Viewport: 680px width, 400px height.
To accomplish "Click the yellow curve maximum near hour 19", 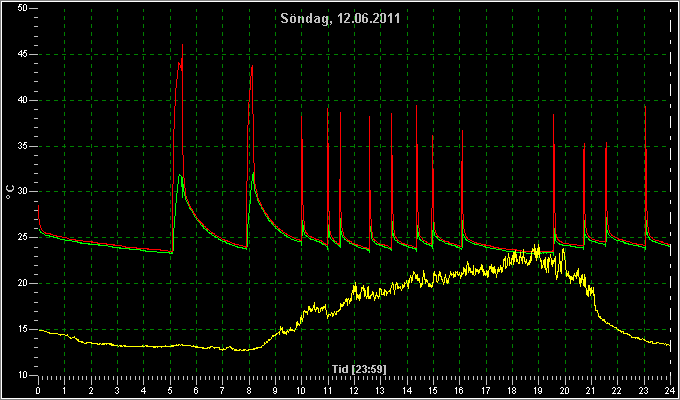I will (536, 246).
